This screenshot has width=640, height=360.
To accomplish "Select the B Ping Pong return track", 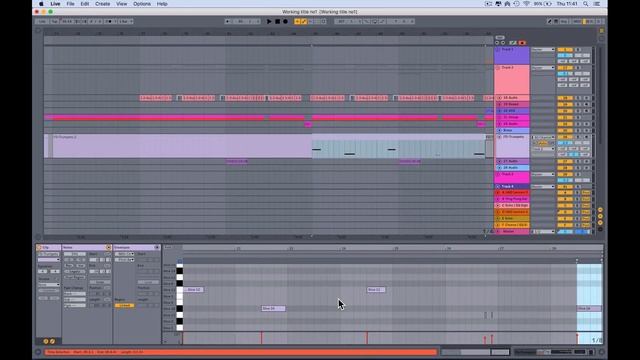I will pos(512,199).
